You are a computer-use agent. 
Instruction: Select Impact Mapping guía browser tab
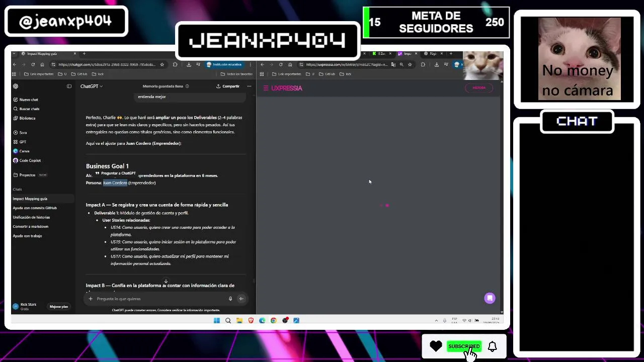coord(49,53)
